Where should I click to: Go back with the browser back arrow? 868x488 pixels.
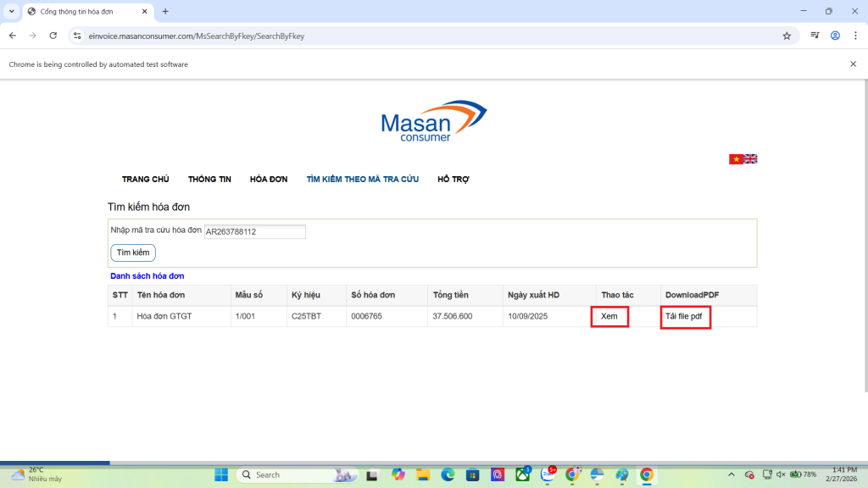tap(13, 36)
